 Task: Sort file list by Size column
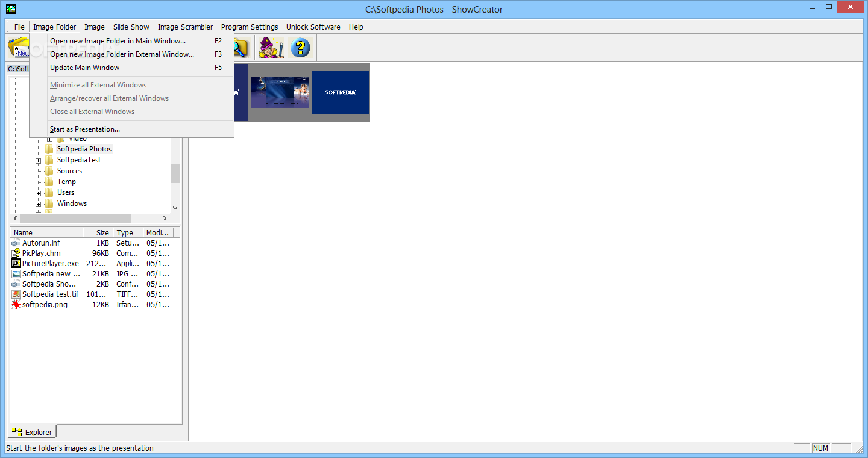(x=98, y=232)
